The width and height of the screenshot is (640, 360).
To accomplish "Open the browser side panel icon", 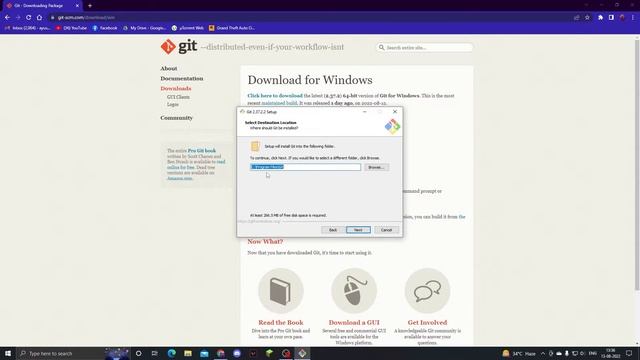I will pyautogui.click(x=611, y=18).
